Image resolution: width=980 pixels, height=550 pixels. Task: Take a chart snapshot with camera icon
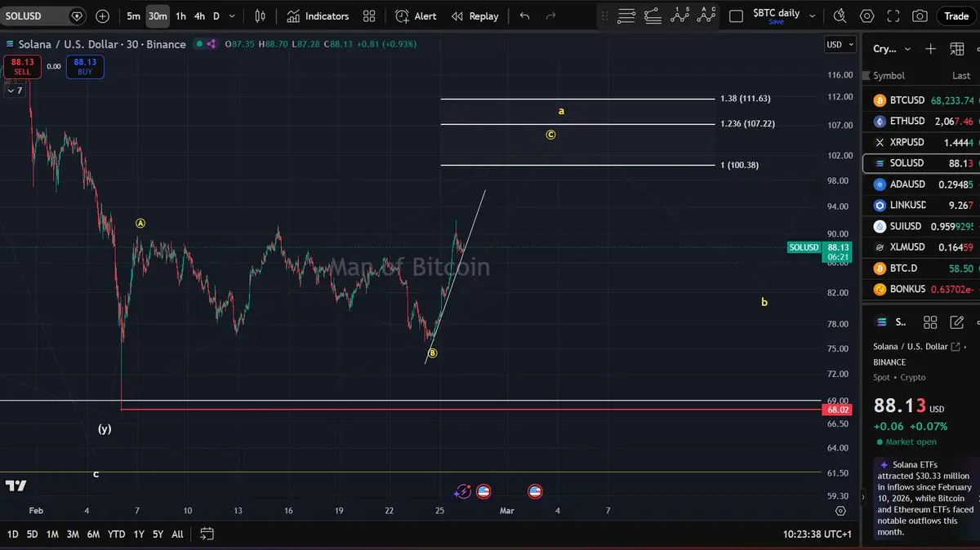click(920, 16)
